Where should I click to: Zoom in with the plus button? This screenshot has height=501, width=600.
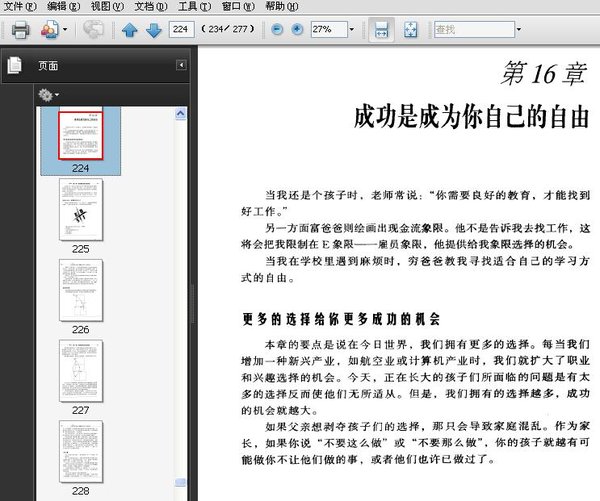297,30
